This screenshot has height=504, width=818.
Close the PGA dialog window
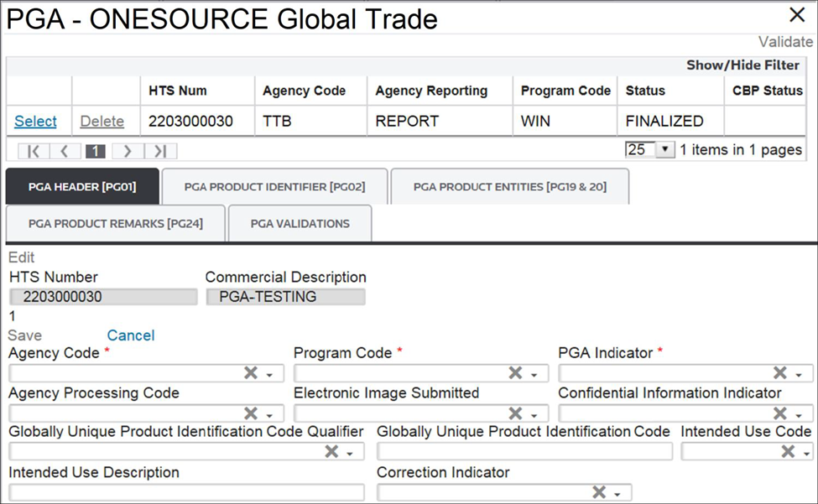click(x=797, y=14)
